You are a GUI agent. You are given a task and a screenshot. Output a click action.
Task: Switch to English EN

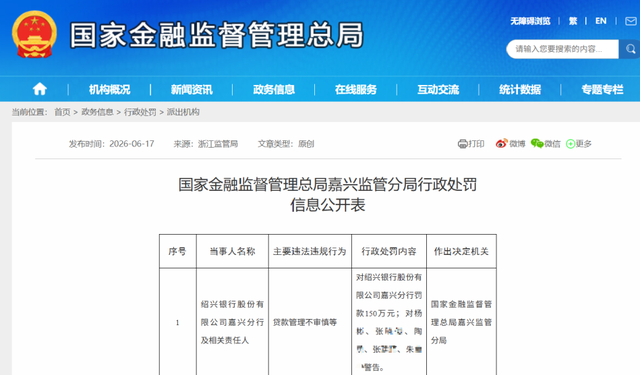click(x=600, y=21)
